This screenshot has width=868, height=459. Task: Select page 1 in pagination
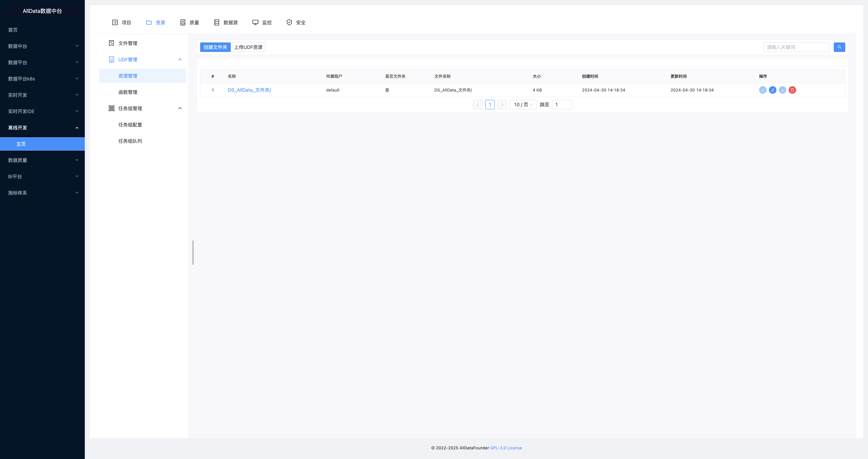tap(490, 105)
